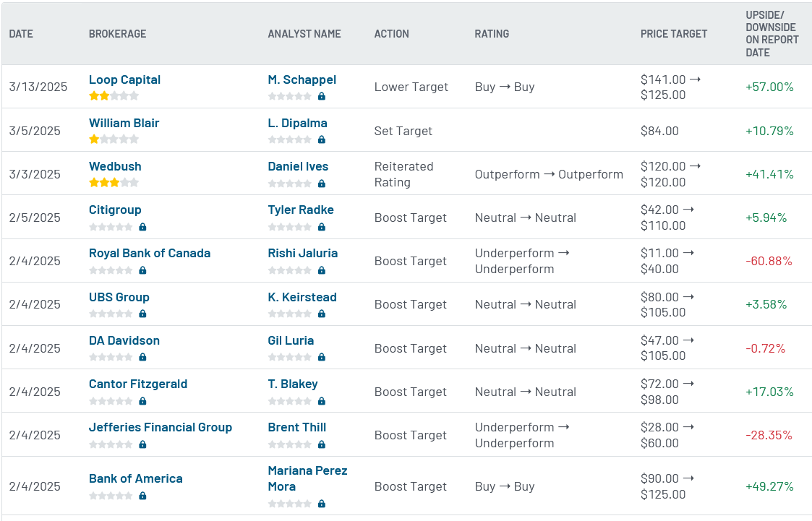Select the 3/13/2025 date cell
Screen dimensions: 812x521
(38, 87)
